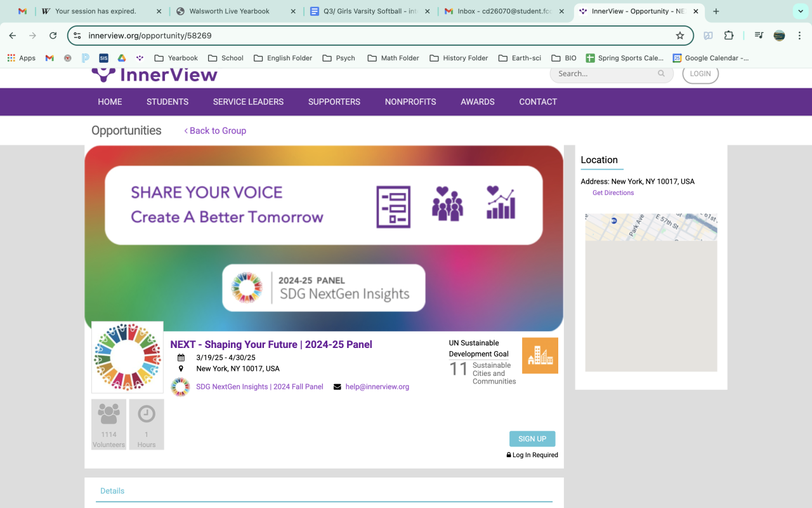Screen dimensions: 812x508
Task: Open the pinned Gmail tab
Action: click(23, 11)
